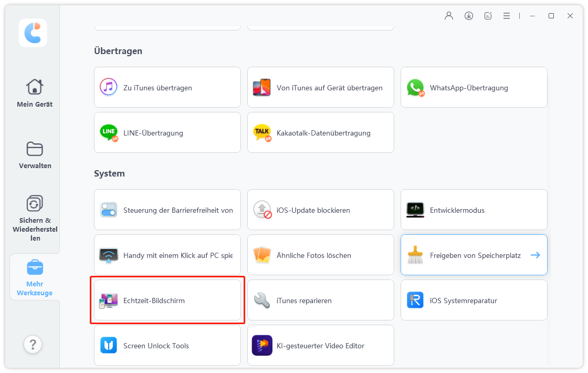The width and height of the screenshot is (588, 373).
Task: Open Zu iTunes übertragen tool
Action: tap(167, 87)
